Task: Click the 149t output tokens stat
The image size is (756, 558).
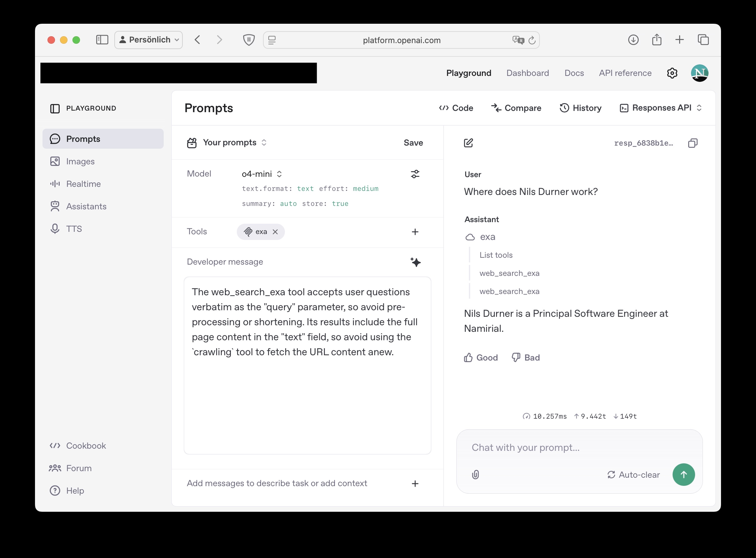Action: [x=625, y=416]
